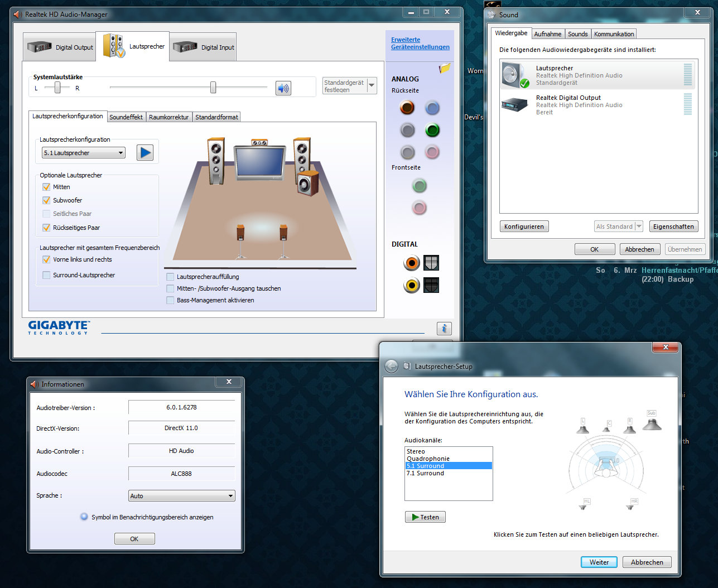Viewport: 718px width, 588px height.
Task: Select the Lautsprecher default device entry
Action: tap(597, 75)
